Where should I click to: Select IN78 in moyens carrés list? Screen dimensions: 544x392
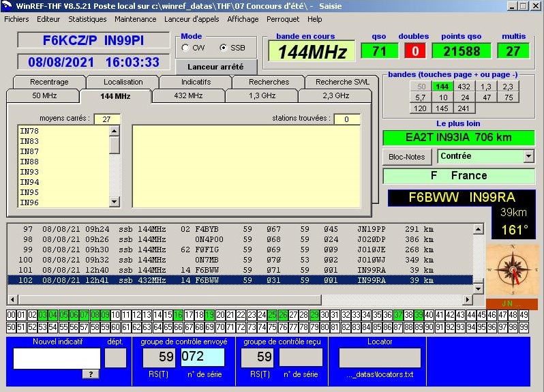(x=63, y=131)
